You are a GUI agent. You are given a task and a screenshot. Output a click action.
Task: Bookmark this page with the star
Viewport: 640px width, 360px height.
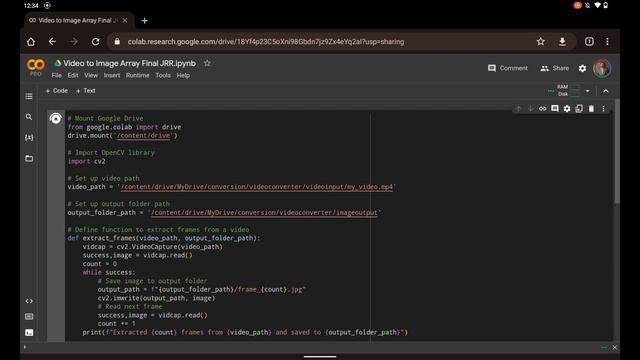coord(540,42)
